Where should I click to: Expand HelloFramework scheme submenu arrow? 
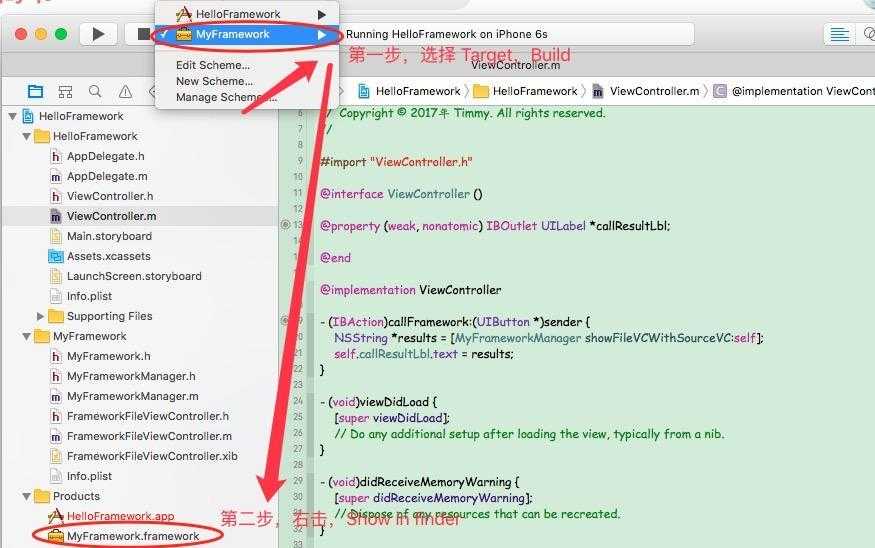(322, 15)
